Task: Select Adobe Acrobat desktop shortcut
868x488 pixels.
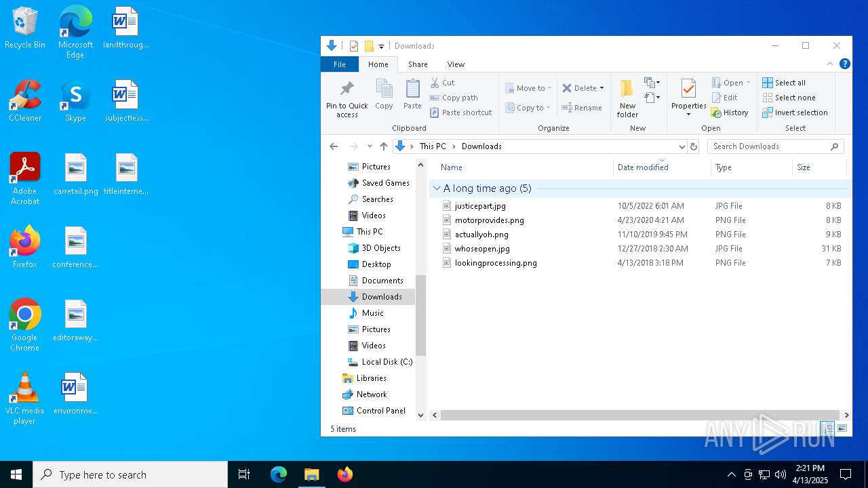Action: tap(25, 179)
